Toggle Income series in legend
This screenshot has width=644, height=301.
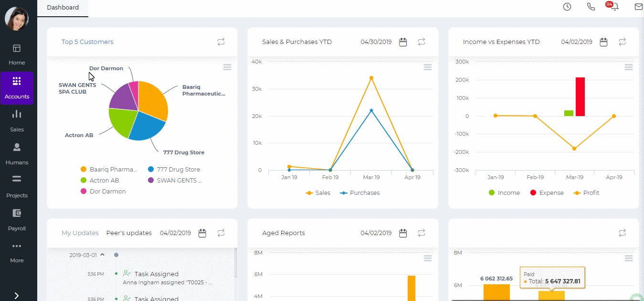click(504, 193)
